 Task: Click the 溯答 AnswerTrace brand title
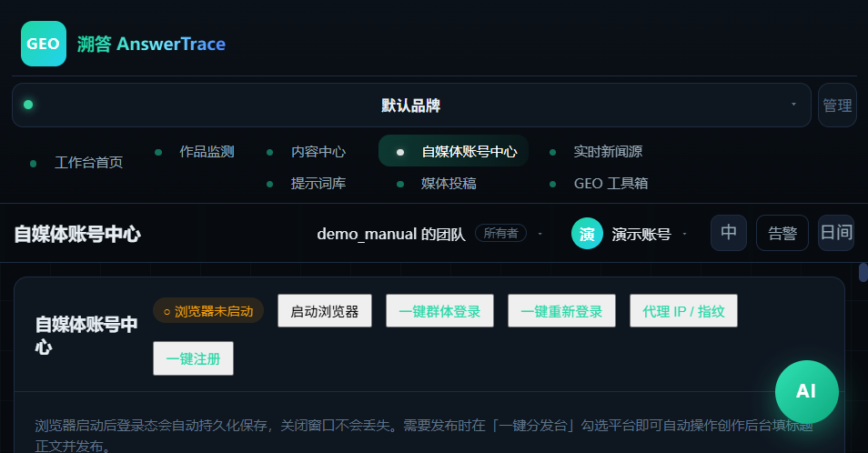pyautogui.click(x=151, y=44)
